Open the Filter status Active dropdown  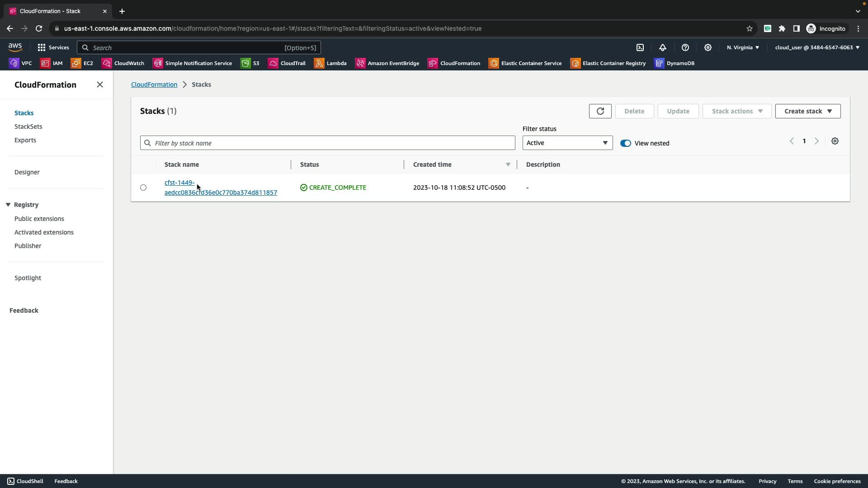pos(567,143)
